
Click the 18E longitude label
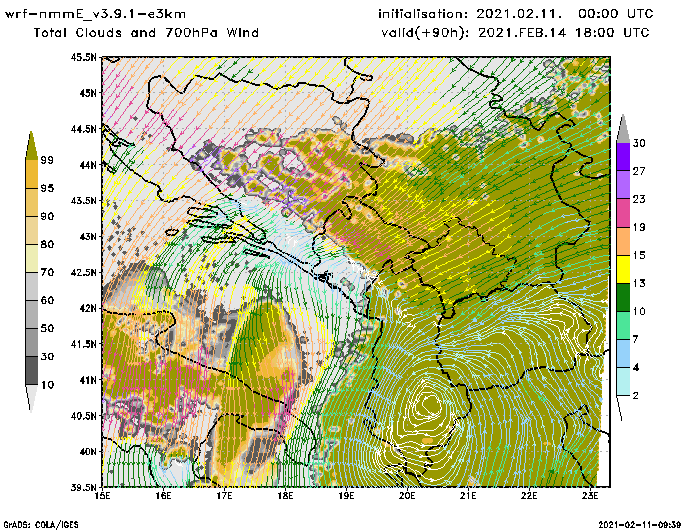click(x=285, y=496)
